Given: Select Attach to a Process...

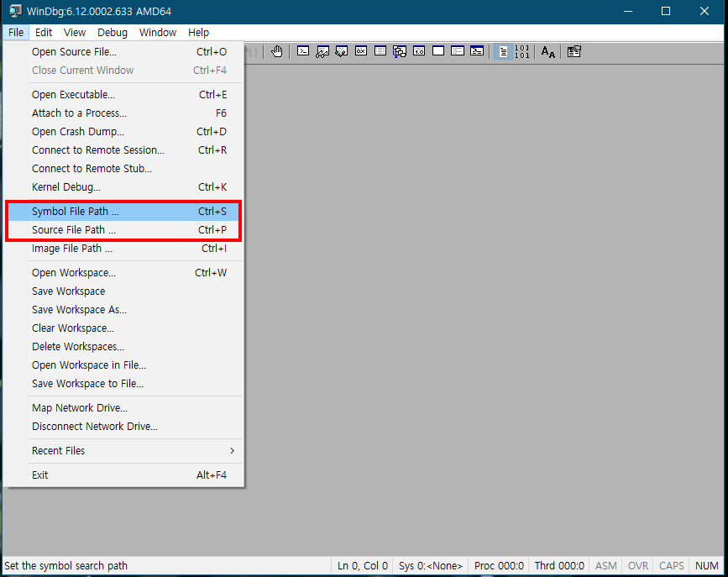Looking at the screenshot, I should (x=123, y=113).
